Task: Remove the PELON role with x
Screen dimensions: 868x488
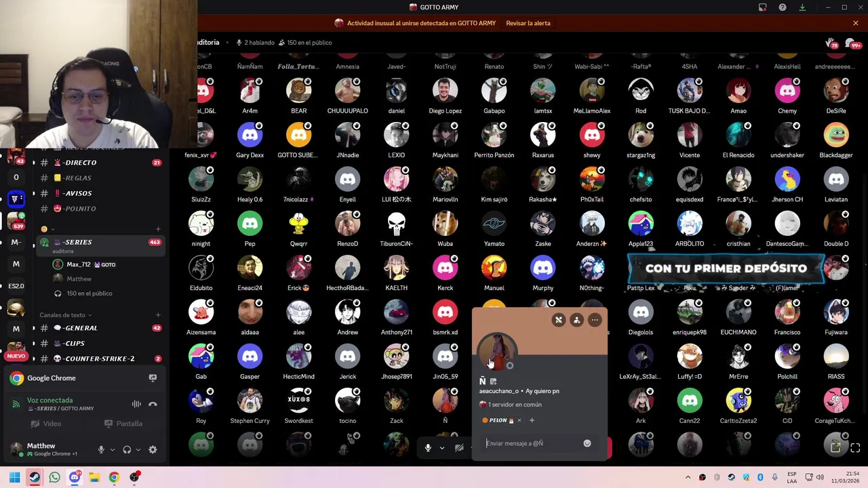Action: [519, 420]
